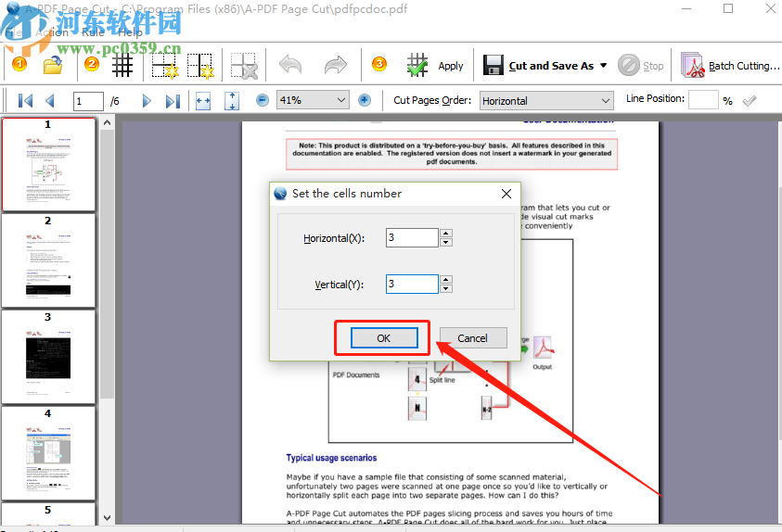The image size is (782, 532).
Task: Select the page 2 thumbnail
Action: point(48,260)
